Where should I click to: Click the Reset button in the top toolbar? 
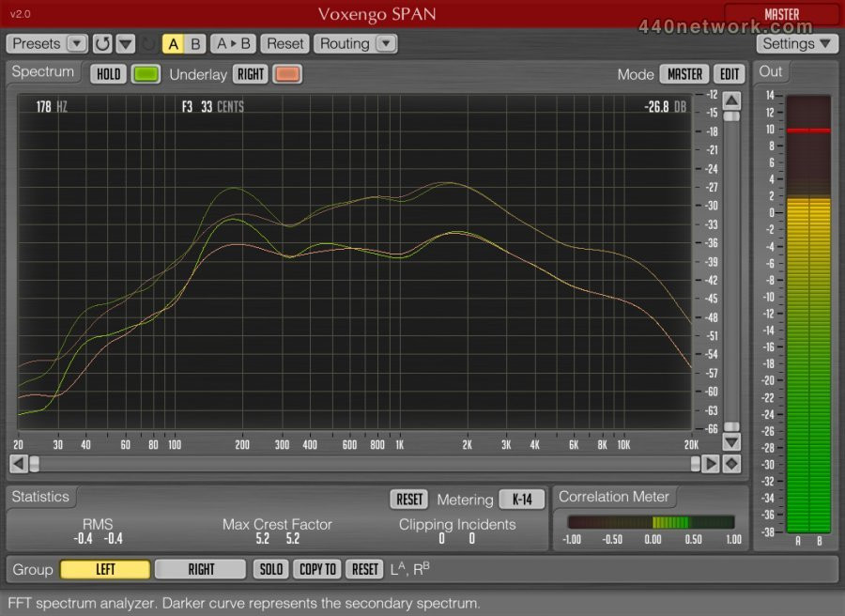(285, 43)
